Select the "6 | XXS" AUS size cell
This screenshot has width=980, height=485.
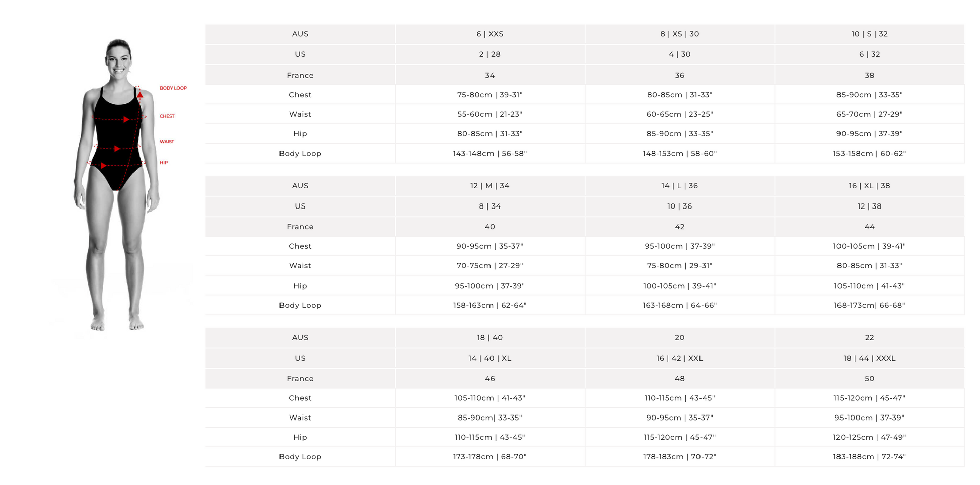click(489, 34)
